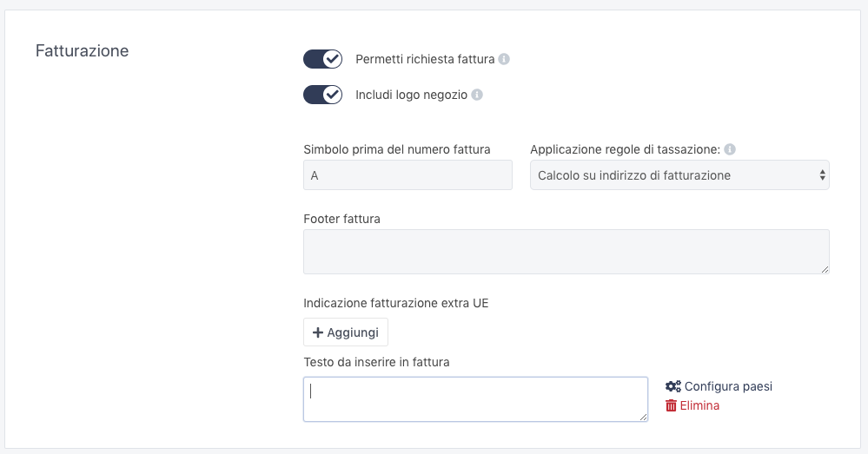Turn off the Includi logo negozio switch
Screen dimensions: 868x454
[322, 95]
